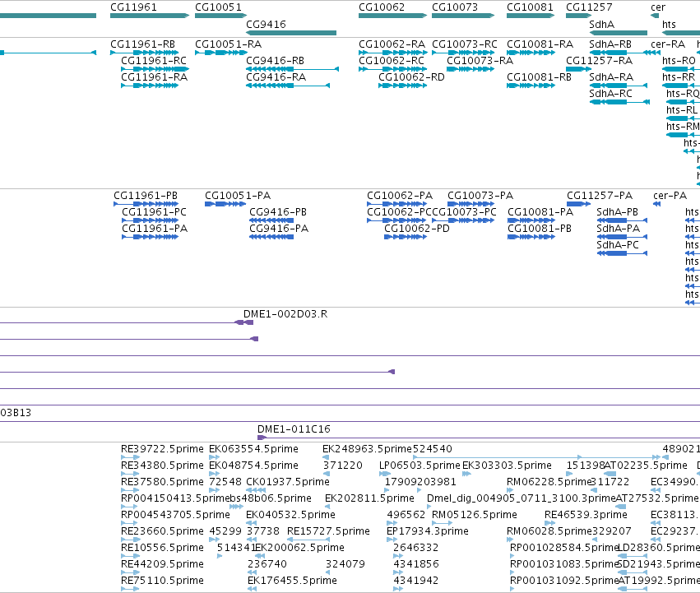This screenshot has height=593, width=700.
Task: Select the SdhA-RB transcript label
Action: coord(610,44)
